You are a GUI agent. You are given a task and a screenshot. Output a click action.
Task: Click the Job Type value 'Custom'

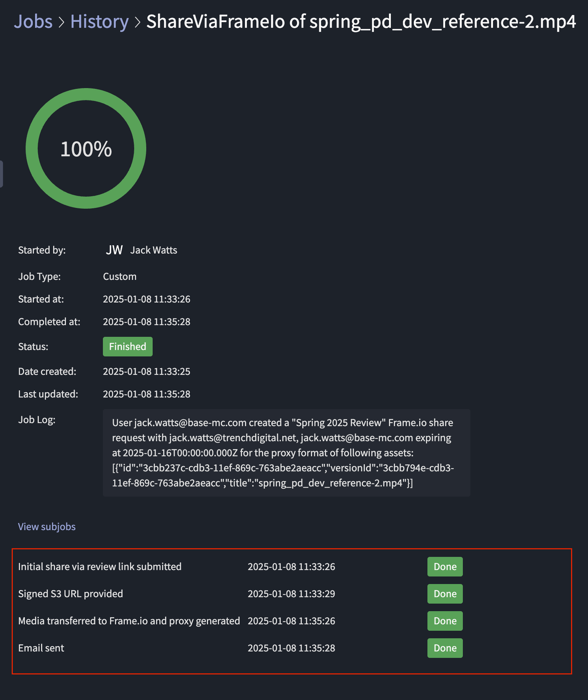(x=119, y=276)
